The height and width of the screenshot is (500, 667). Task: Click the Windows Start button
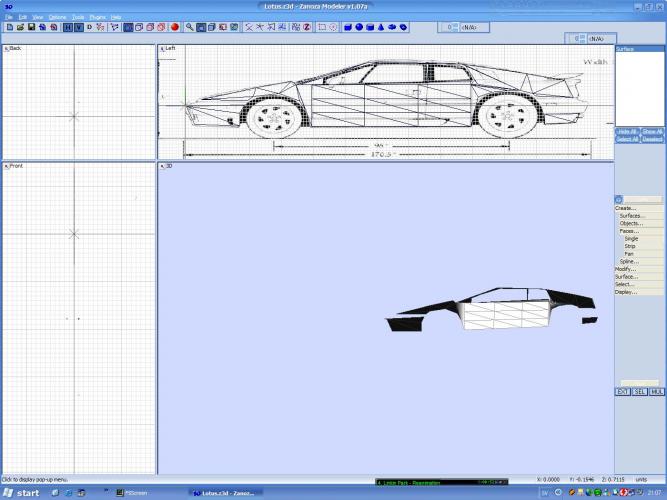pyautogui.click(x=22, y=493)
